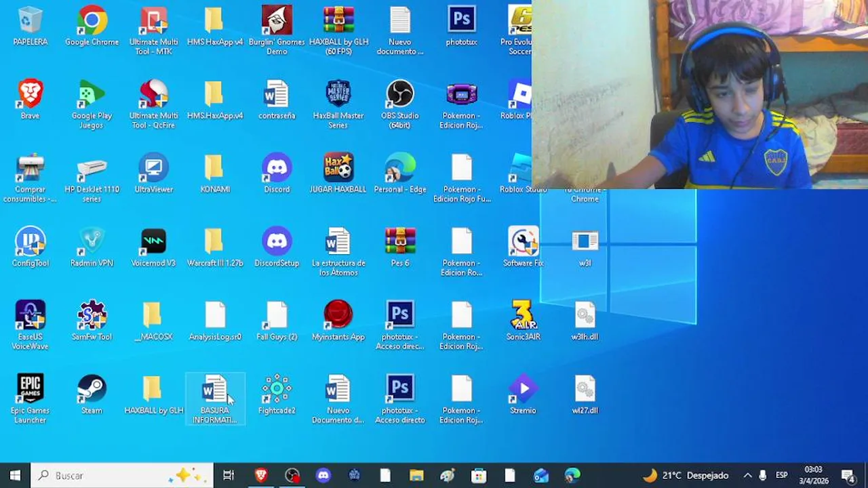Open the 21°C Despejado weather widget
Screen dimensions: 868x488
686,475
